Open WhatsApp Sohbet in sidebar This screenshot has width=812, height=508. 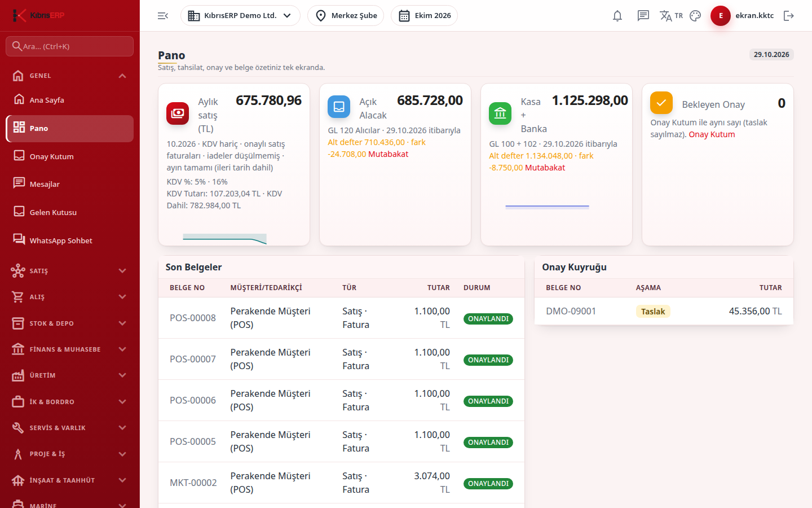pyautogui.click(x=70, y=240)
